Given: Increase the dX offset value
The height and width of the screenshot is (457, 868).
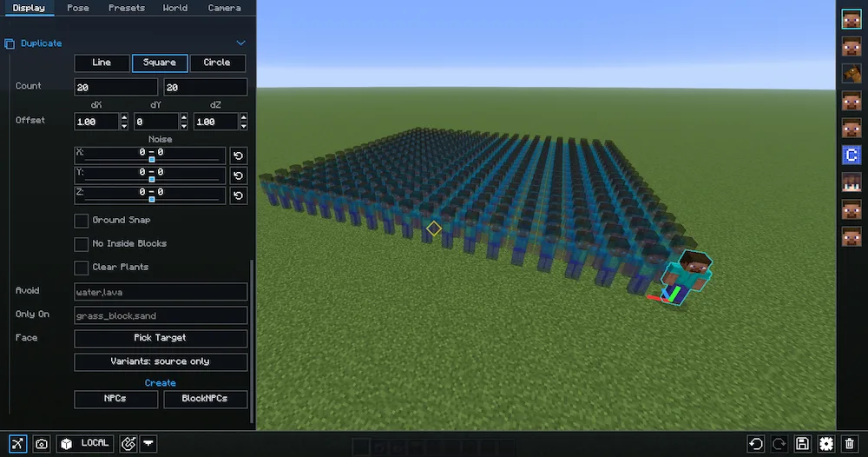Looking at the screenshot, I should click(124, 117).
